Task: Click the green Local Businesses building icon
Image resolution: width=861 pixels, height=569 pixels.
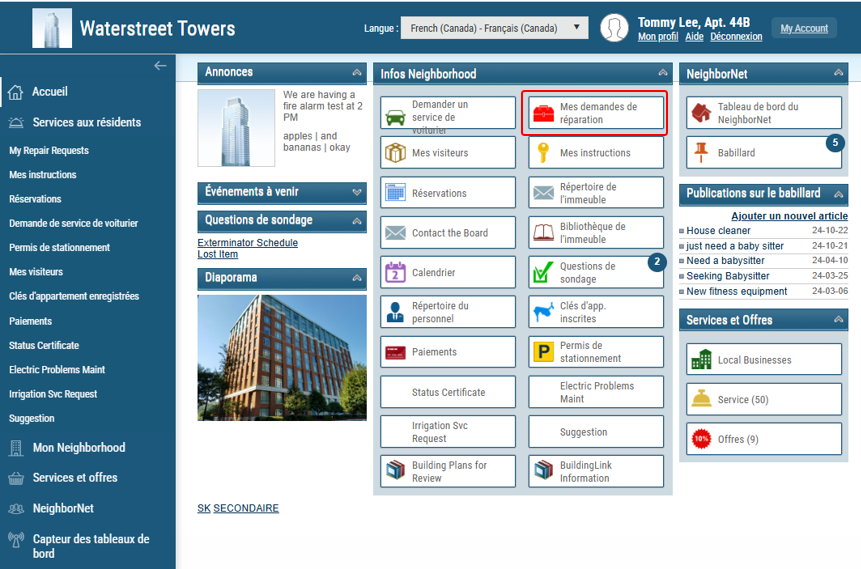Action: tap(701, 359)
